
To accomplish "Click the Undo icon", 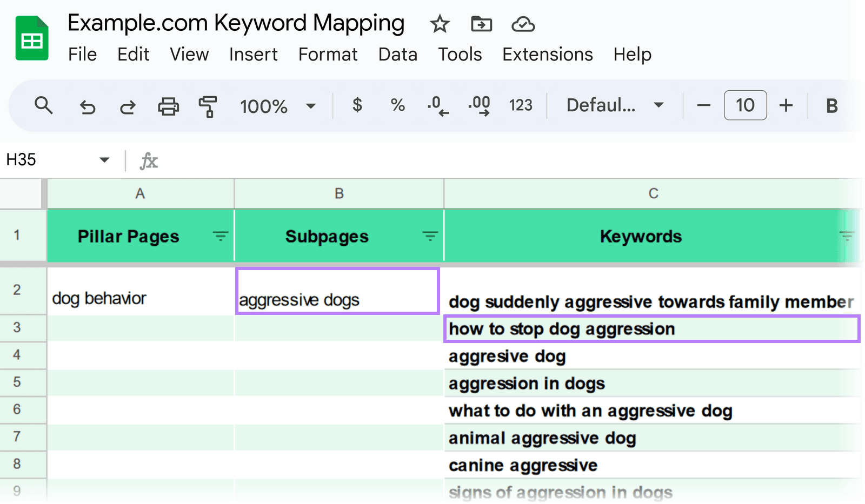I will click(87, 106).
